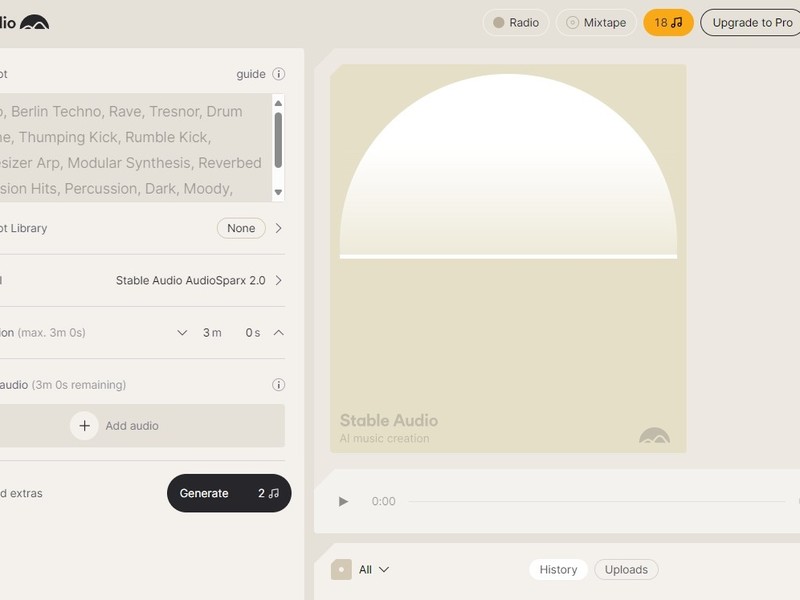This screenshot has width=800, height=600.
Task: Open the Radio mode
Action: [x=516, y=22]
